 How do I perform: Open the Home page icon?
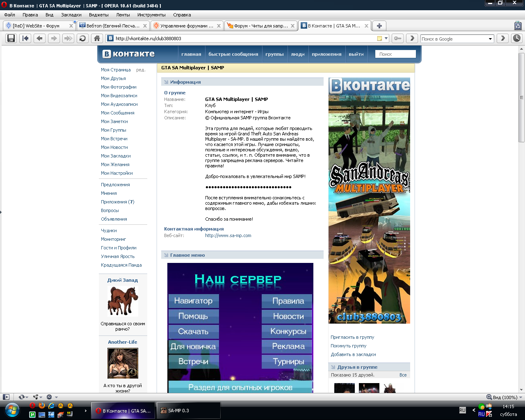[97, 38]
